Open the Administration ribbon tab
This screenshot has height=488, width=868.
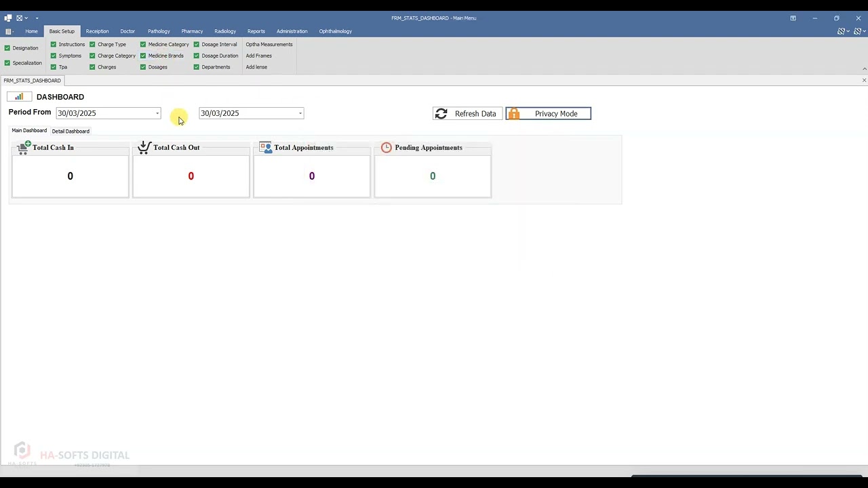(292, 31)
